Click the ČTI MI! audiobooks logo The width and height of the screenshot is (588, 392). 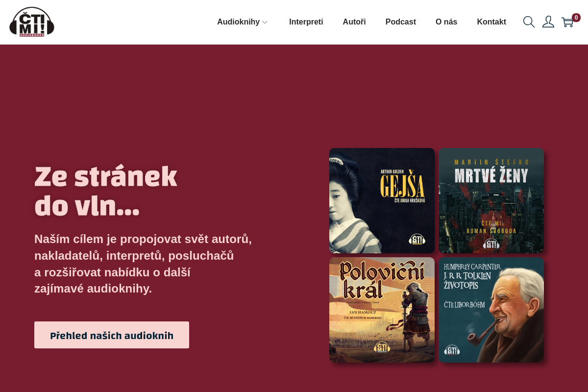(32, 22)
